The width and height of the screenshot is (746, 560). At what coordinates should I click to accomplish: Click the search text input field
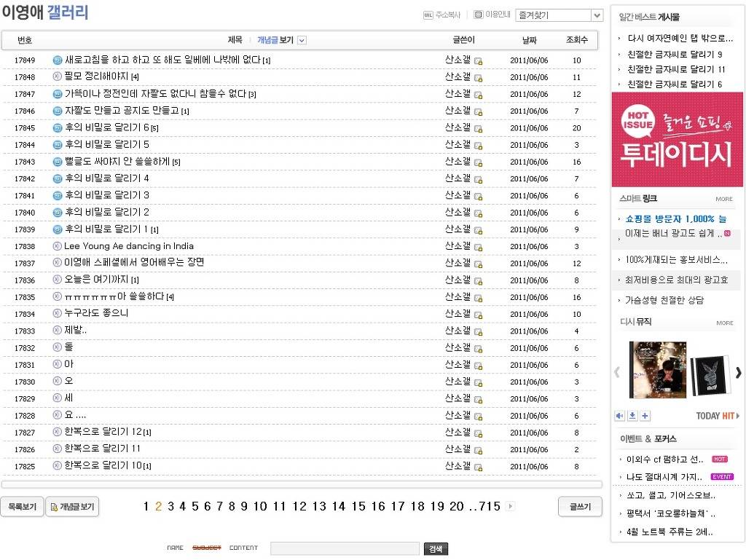pos(345,548)
